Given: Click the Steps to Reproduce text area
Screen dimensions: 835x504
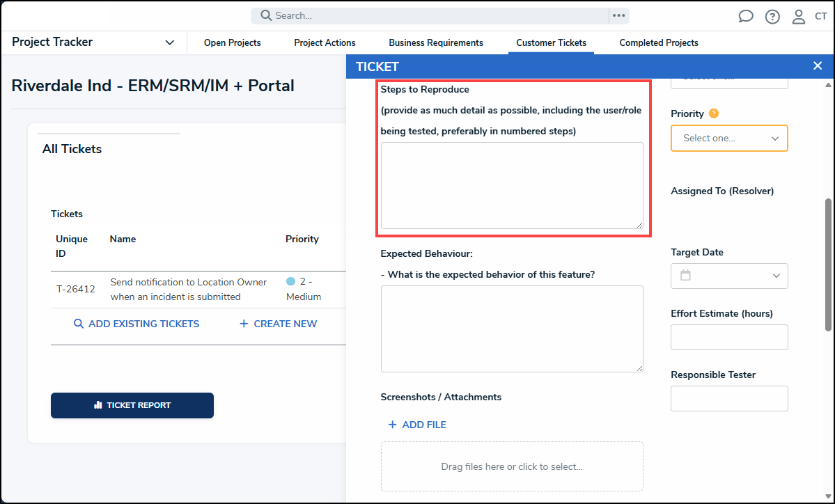Looking at the screenshot, I should [512, 185].
